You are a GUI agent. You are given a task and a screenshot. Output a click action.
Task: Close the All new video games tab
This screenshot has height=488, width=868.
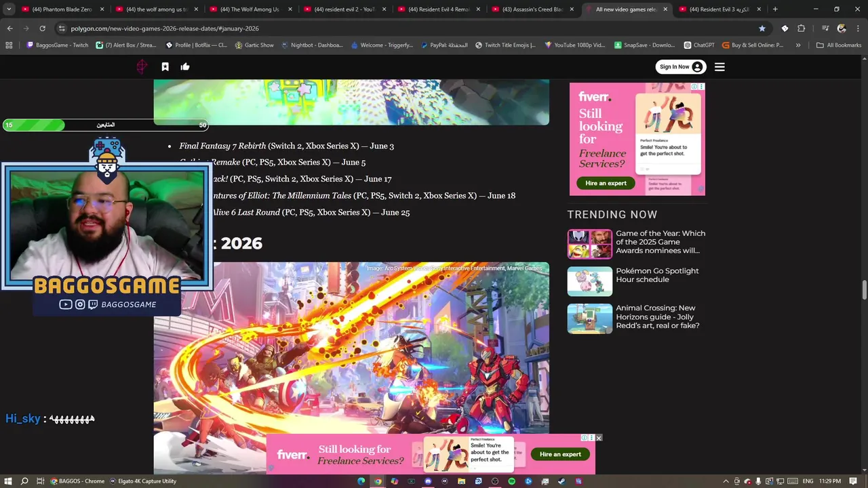point(665,9)
